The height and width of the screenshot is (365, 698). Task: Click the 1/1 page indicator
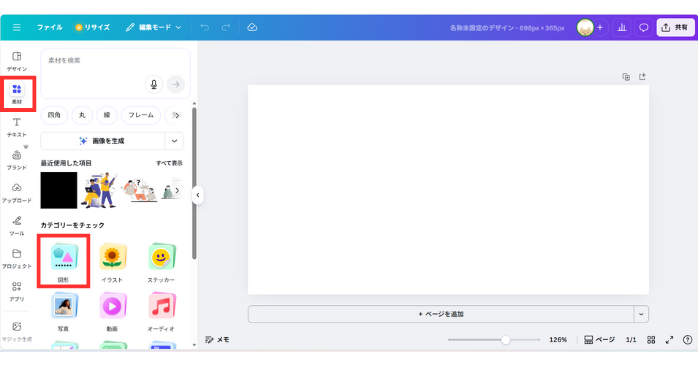pyautogui.click(x=631, y=340)
